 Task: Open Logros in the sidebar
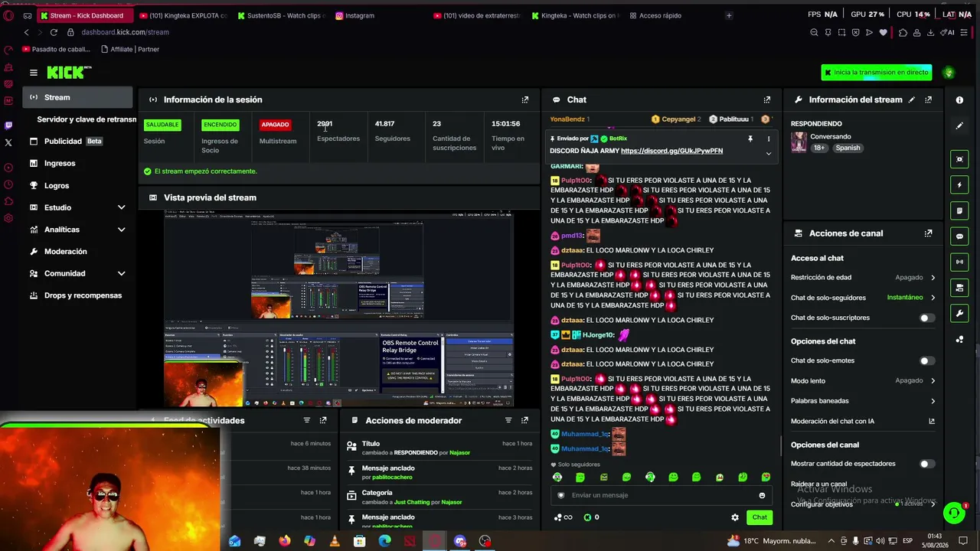point(77,185)
